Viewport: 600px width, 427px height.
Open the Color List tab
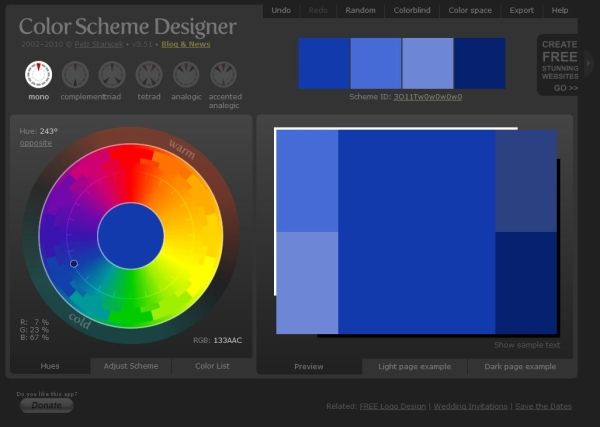(212, 366)
